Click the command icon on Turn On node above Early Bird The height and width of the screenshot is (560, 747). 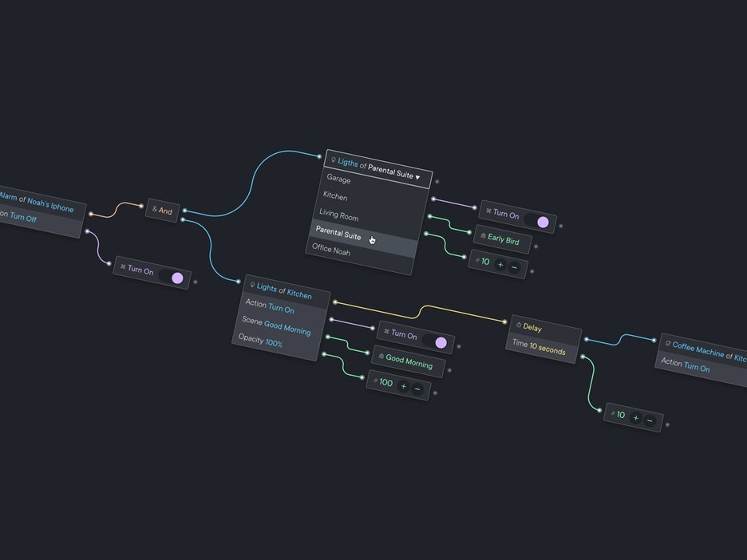pyautogui.click(x=488, y=210)
